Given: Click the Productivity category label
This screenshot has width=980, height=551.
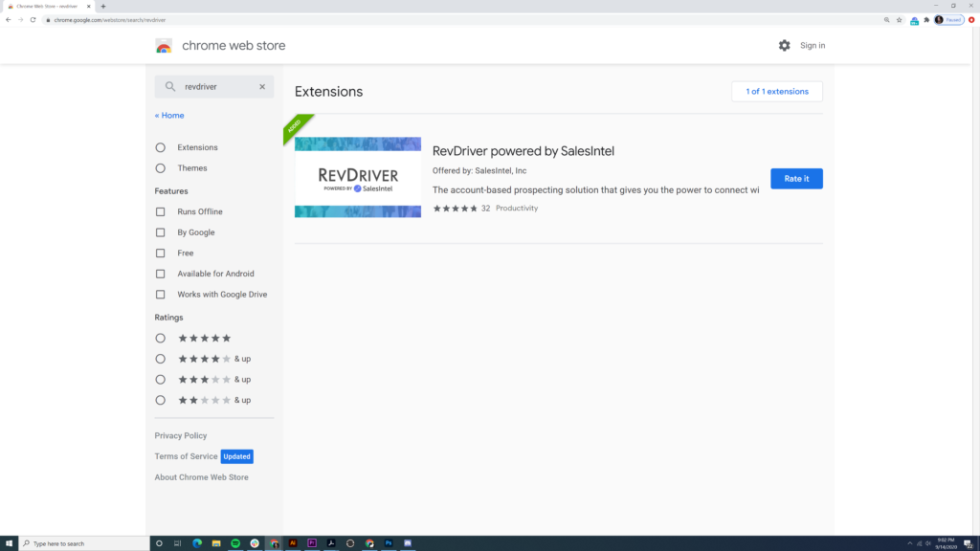Looking at the screenshot, I should (517, 208).
